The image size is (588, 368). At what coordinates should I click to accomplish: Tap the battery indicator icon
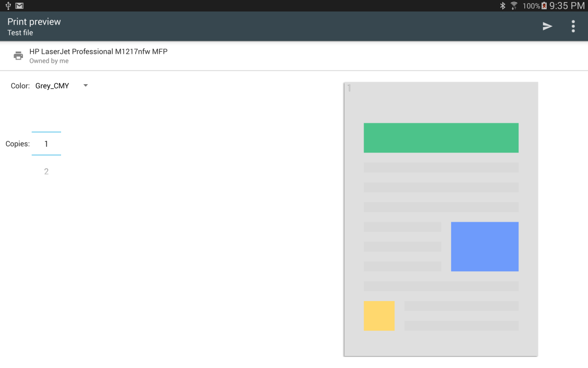[x=544, y=6]
